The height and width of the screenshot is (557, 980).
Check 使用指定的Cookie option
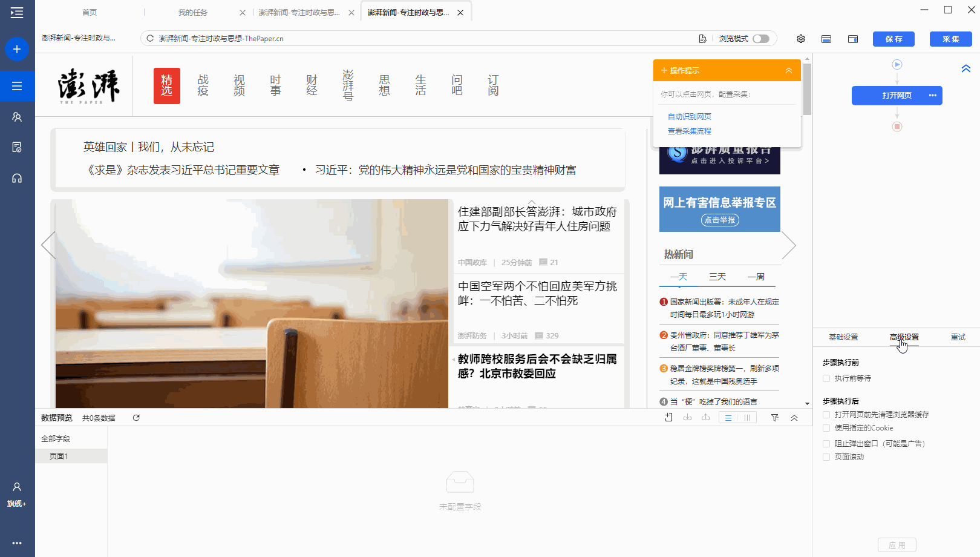point(826,428)
